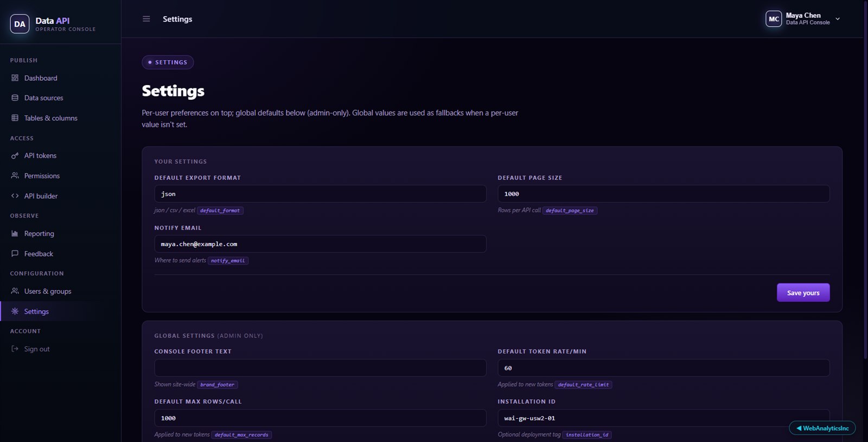Screen dimensions: 868x442
Task: Click the Notify email input
Action: (320, 244)
